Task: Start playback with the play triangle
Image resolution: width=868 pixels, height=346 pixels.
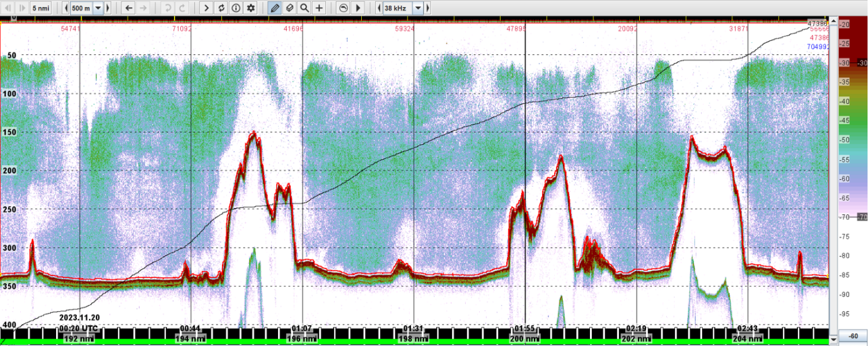Action: (x=359, y=8)
